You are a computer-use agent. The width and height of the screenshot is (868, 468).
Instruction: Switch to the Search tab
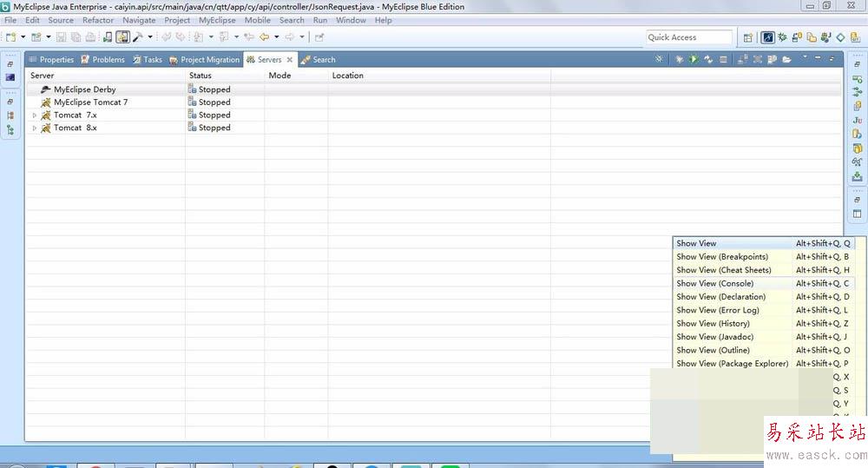[319, 59]
